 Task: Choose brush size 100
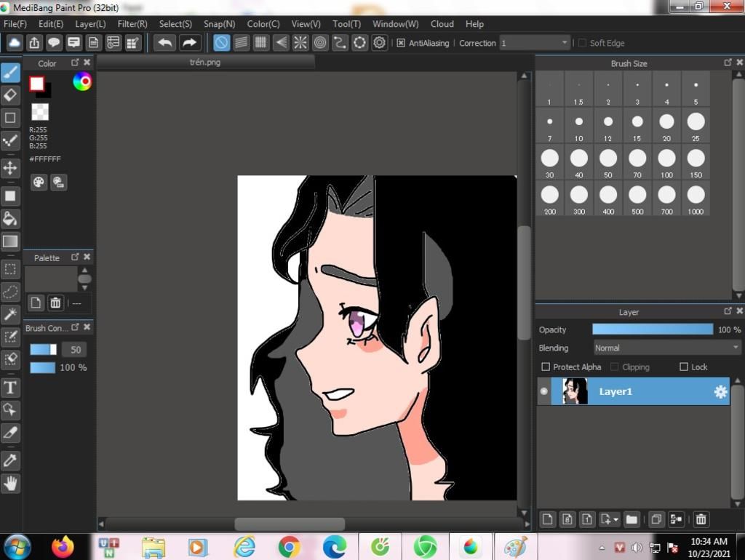pyautogui.click(x=666, y=163)
